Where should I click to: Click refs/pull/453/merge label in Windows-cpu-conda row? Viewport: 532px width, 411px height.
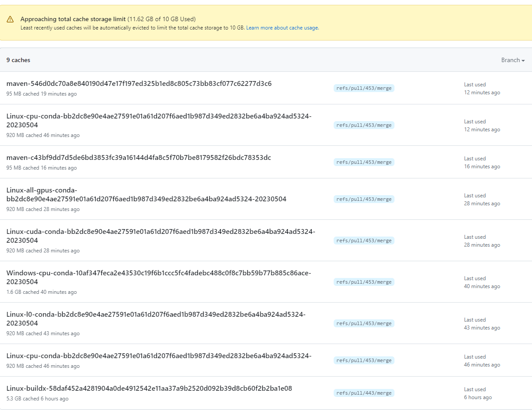tap(364, 282)
